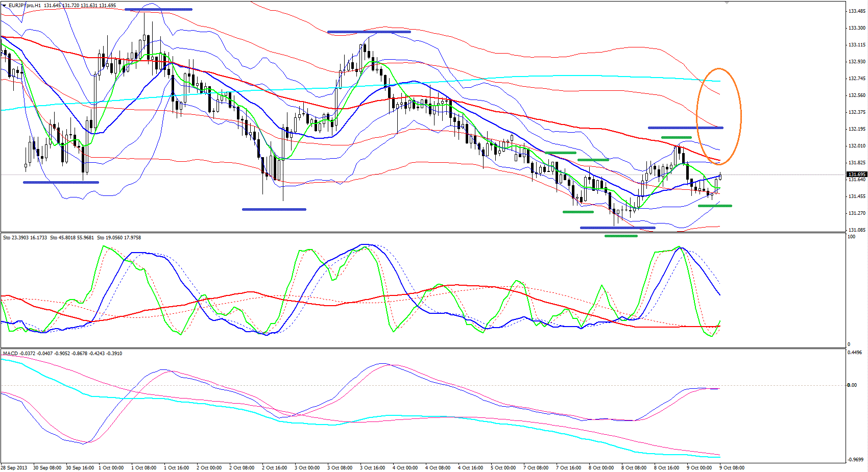The height and width of the screenshot is (472, 868).
Task: Click the 132.010 price axis label
Action: click(x=856, y=146)
